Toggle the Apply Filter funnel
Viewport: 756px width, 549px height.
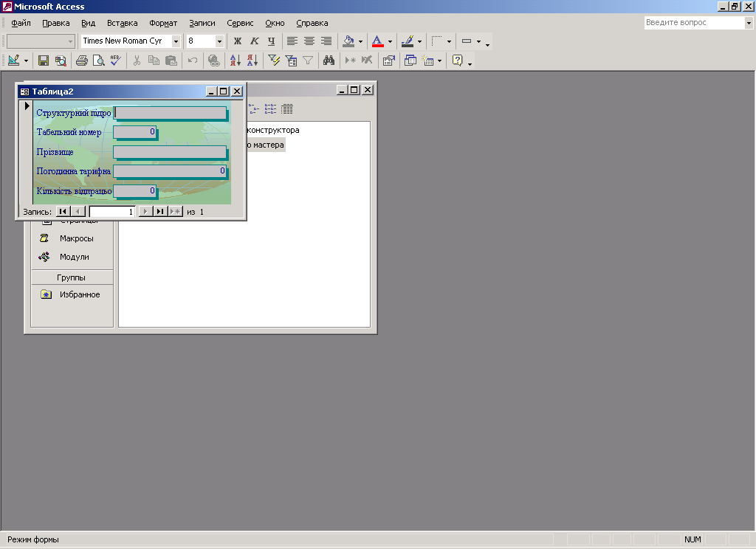[x=308, y=61]
